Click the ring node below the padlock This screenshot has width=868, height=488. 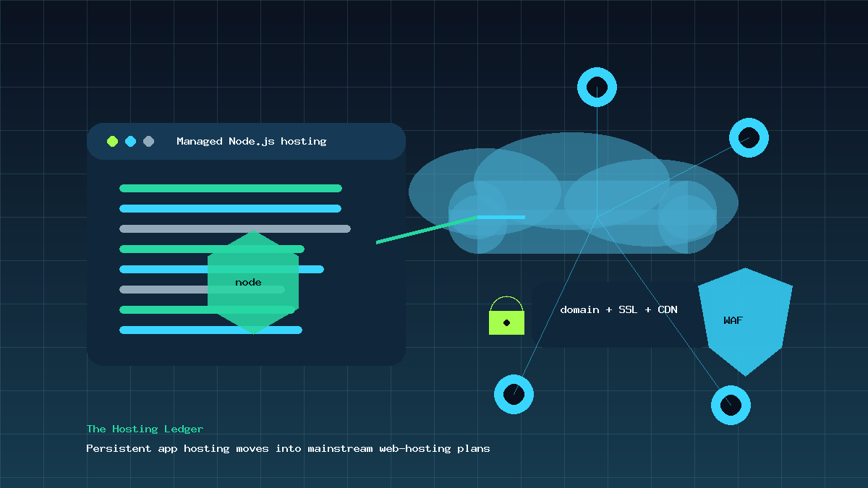tap(514, 395)
